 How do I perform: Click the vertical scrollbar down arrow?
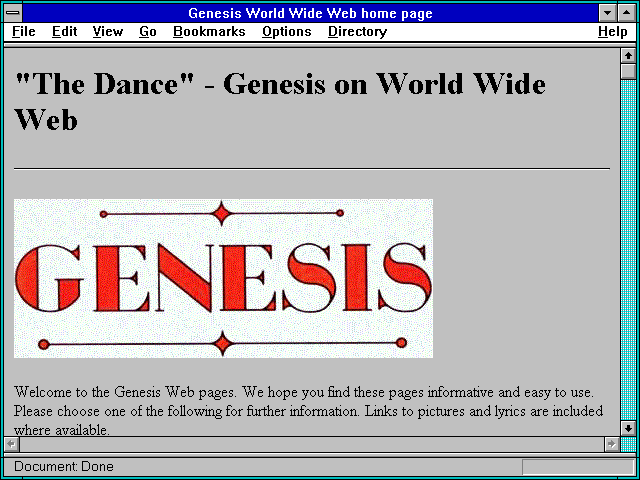click(x=628, y=428)
